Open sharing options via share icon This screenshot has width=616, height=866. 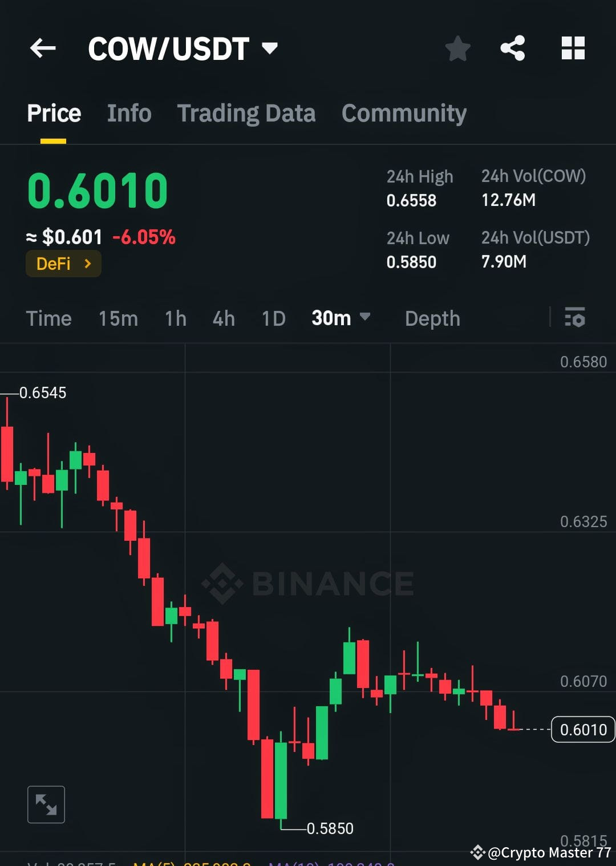point(513,48)
